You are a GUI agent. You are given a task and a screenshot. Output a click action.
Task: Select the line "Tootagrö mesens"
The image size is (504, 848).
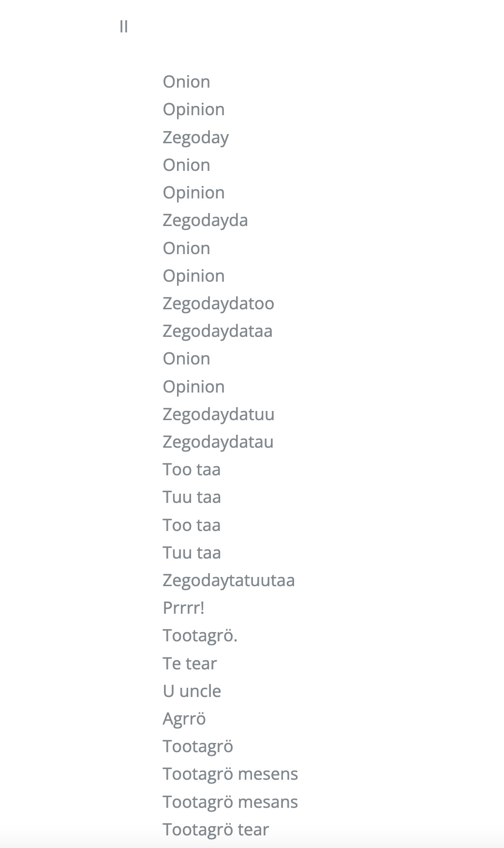pyautogui.click(x=230, y=774)
